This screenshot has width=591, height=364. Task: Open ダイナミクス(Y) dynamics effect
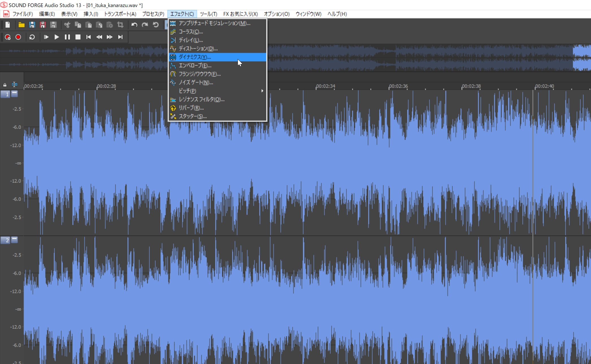tap(218, 57)
